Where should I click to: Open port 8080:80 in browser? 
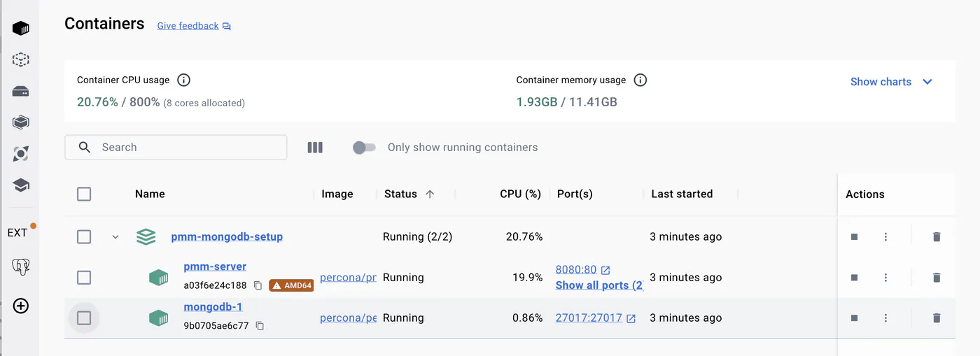pos(582,270)
